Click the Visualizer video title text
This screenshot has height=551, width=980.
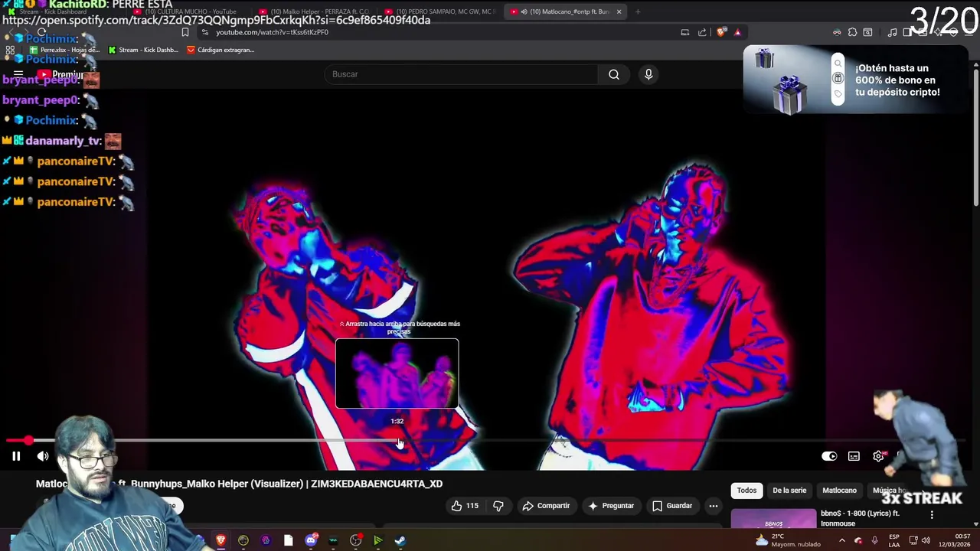pos(239,484)
